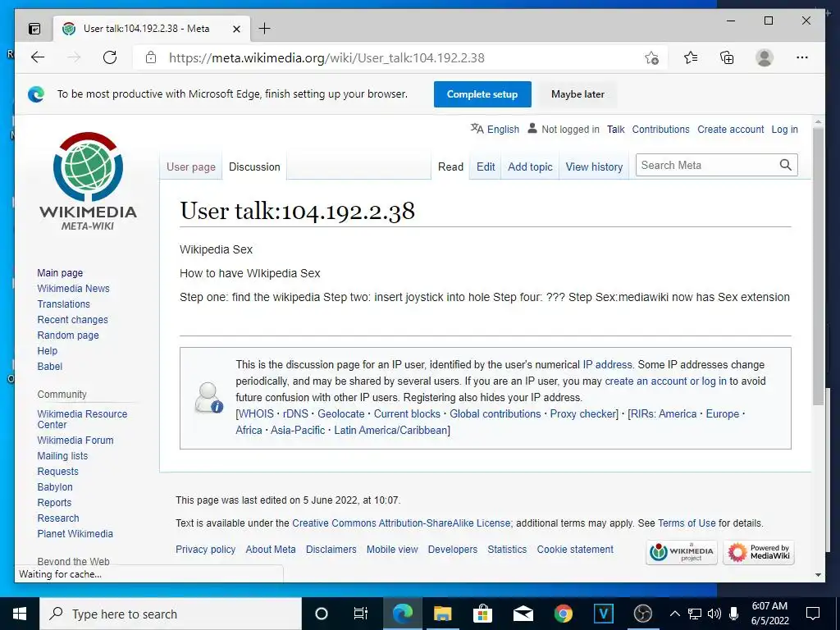The height and width of the screenshot is (630, 840).
Task: View site info via padlock icon
Action: (151, 57)
